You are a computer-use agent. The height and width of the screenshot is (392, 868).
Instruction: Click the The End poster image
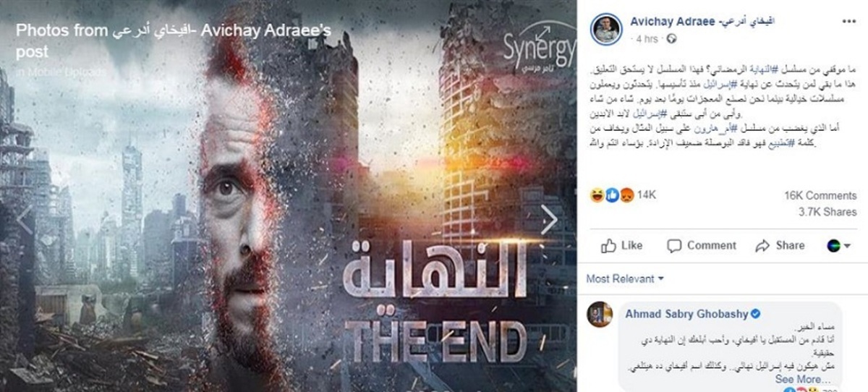[x=289, y=196]
